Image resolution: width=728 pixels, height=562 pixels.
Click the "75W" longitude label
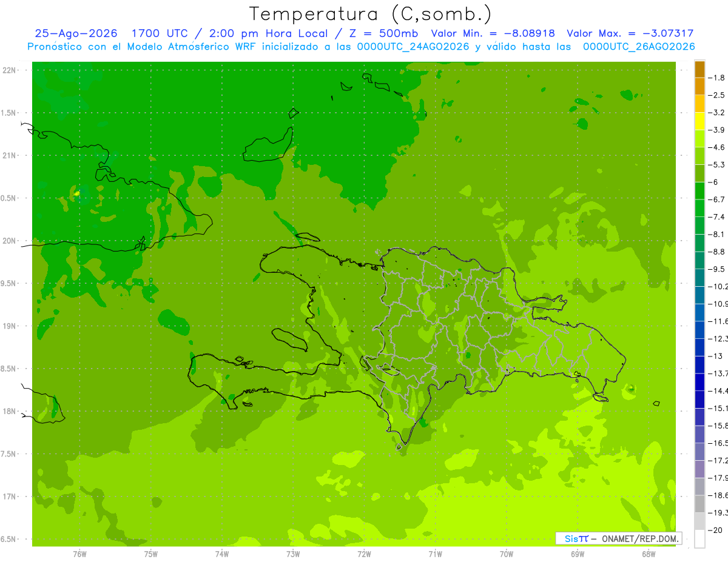click(x=150, y=554)
